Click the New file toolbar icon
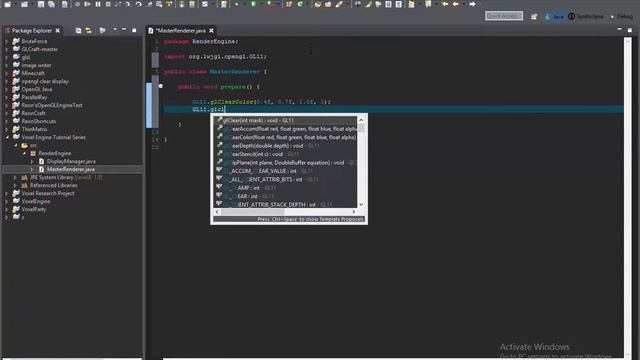This screenshot has height=360, width=640. 7,4
